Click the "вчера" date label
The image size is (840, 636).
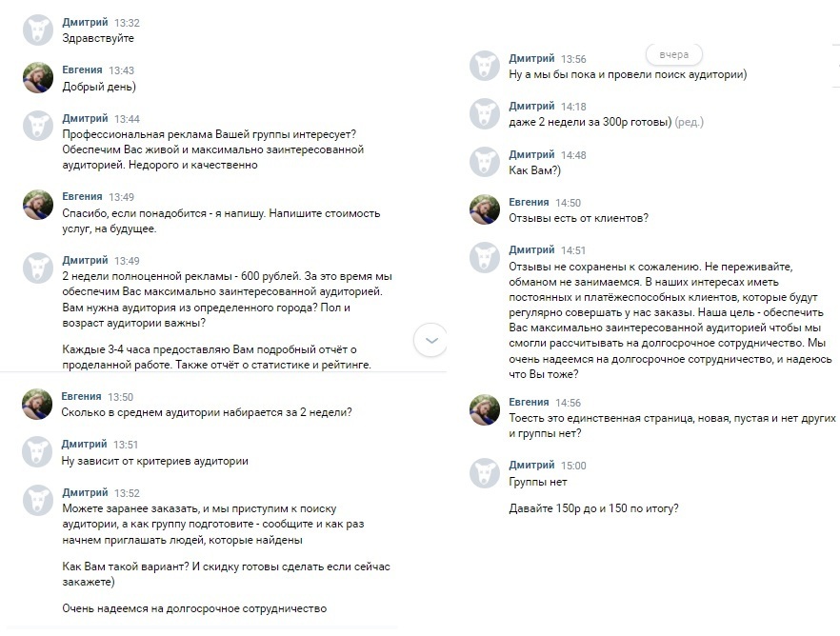click(673, 54)
